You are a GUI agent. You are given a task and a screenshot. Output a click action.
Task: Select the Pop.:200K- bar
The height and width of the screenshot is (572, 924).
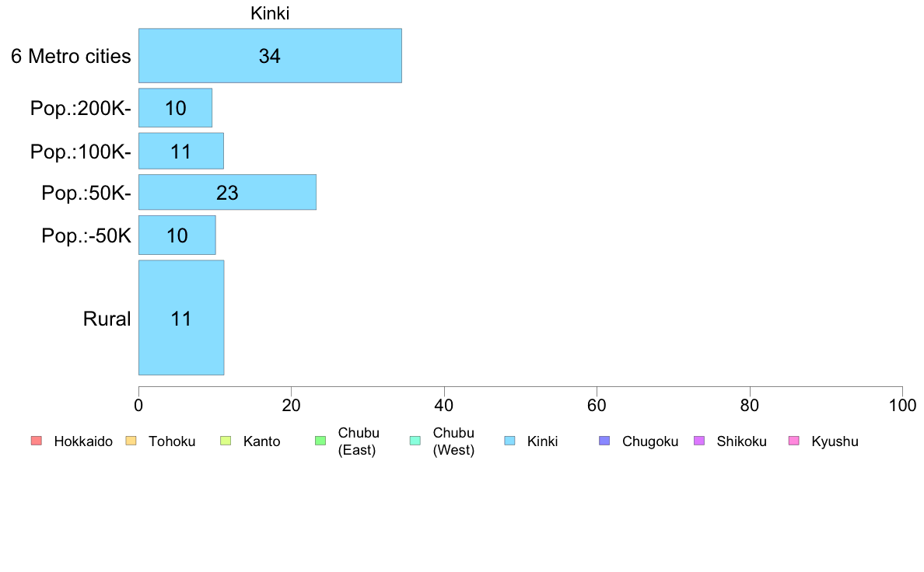tap(175, 108)
